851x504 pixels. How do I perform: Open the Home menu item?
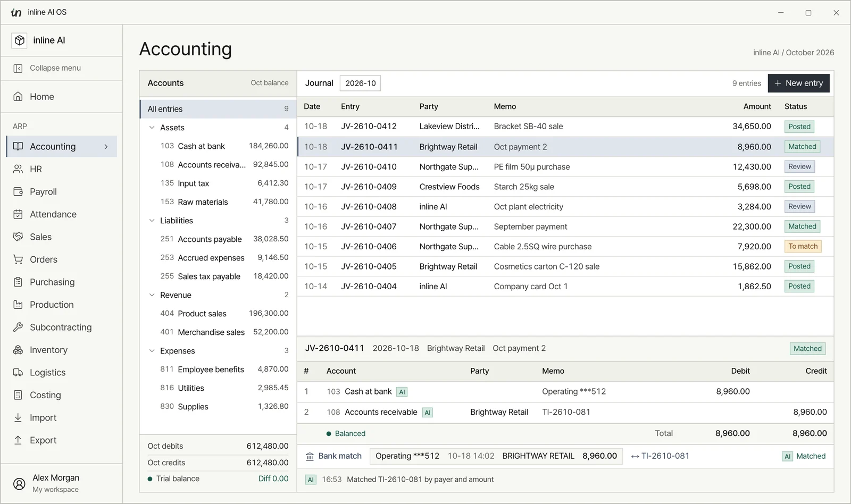(62, 97)
